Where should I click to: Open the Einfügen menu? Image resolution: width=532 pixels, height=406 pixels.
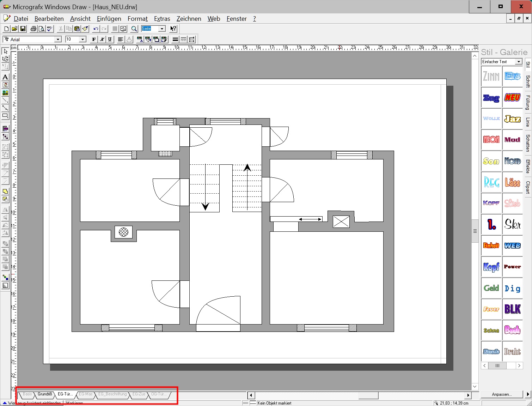pos(109,19)
